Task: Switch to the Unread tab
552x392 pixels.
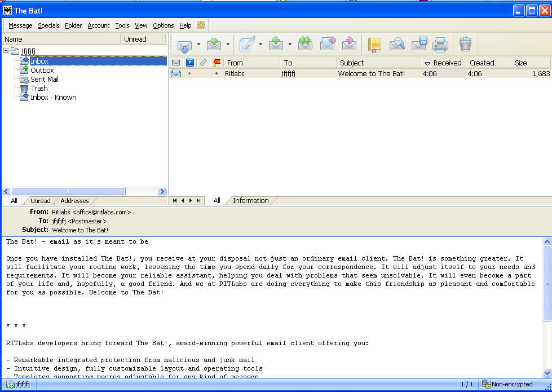Action: (x=39, y=201)
